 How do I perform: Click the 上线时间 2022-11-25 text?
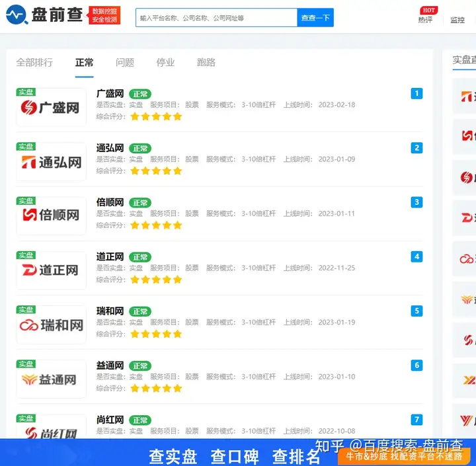319,268
